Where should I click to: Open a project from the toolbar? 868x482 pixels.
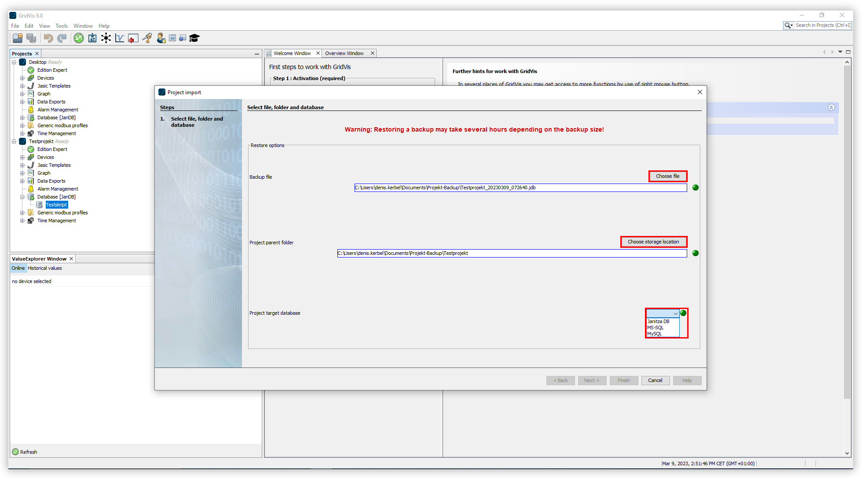18,38
